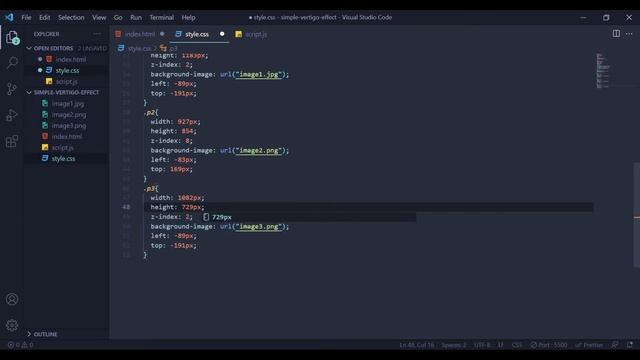Click the editor vertical scrollbar
Image resolution: width=640 pixels, height=360 pixels.
pyautogui.click(x=636, y=215)
